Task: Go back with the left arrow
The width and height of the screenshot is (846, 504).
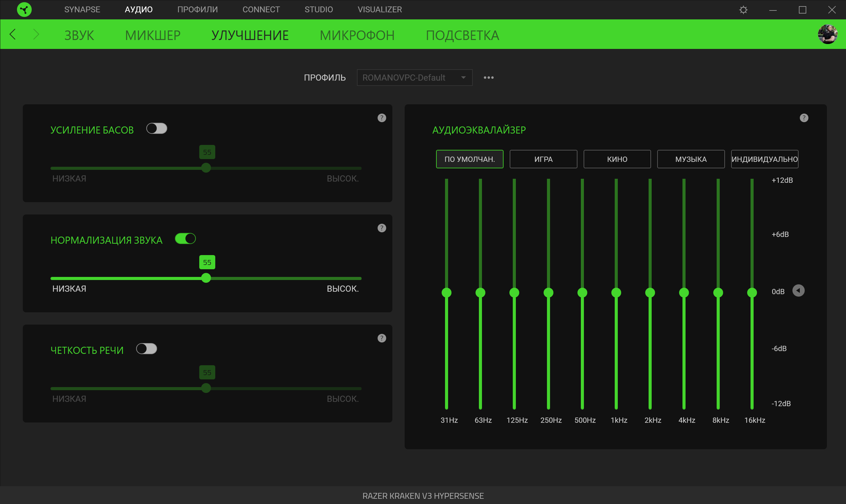Action: click(13, 34)
